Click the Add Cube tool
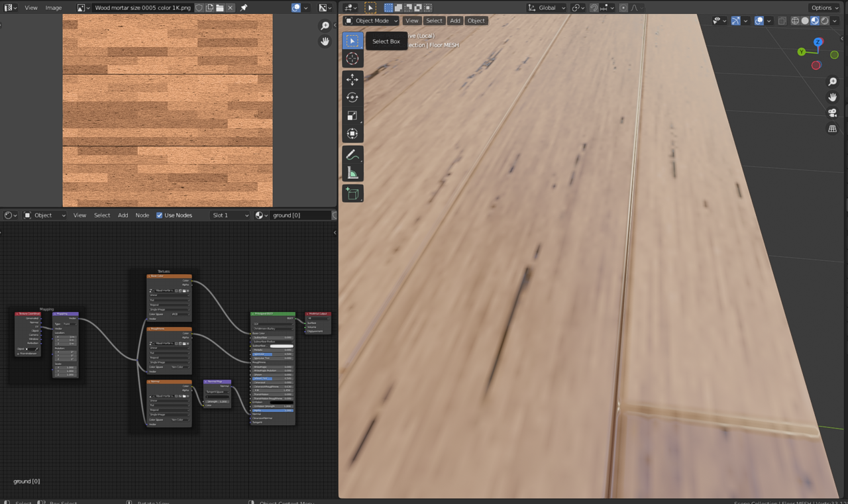 [352, 193]
